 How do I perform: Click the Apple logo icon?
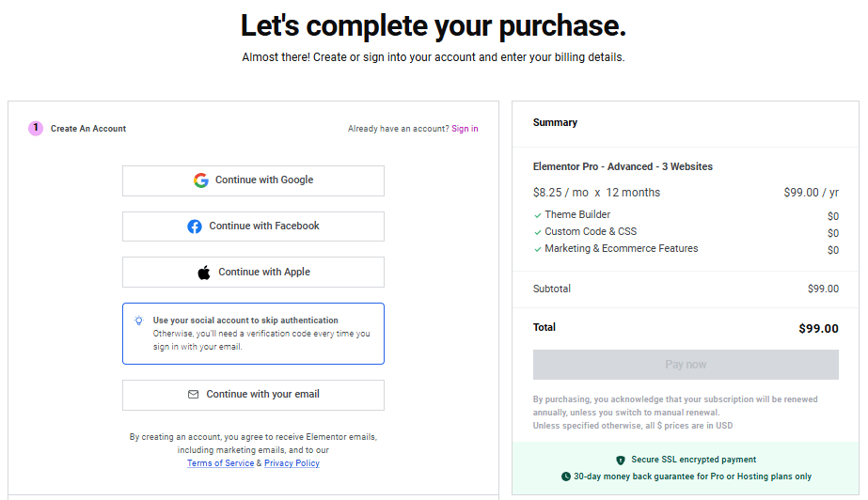(x=204, y=273)
